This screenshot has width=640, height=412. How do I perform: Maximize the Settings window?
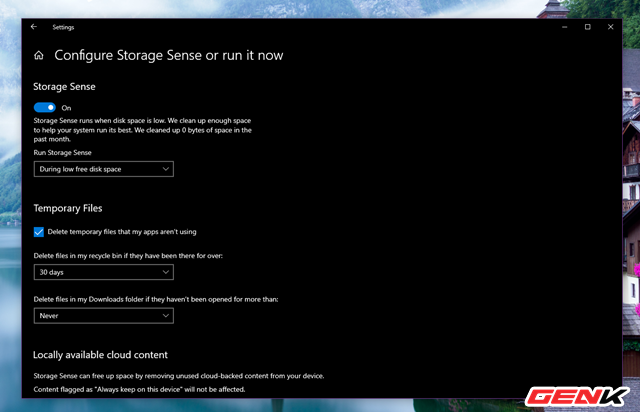(x=587, y=27)
